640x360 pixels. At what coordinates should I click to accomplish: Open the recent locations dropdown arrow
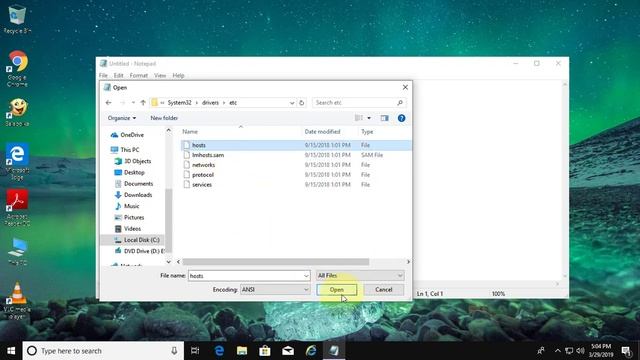tap(133, 103)
